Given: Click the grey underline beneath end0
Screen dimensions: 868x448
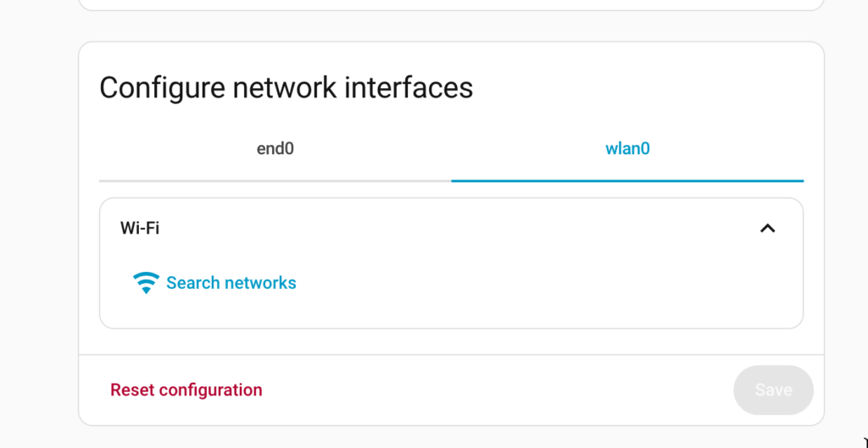Looking at the screenshot, I should click(275, 181).
